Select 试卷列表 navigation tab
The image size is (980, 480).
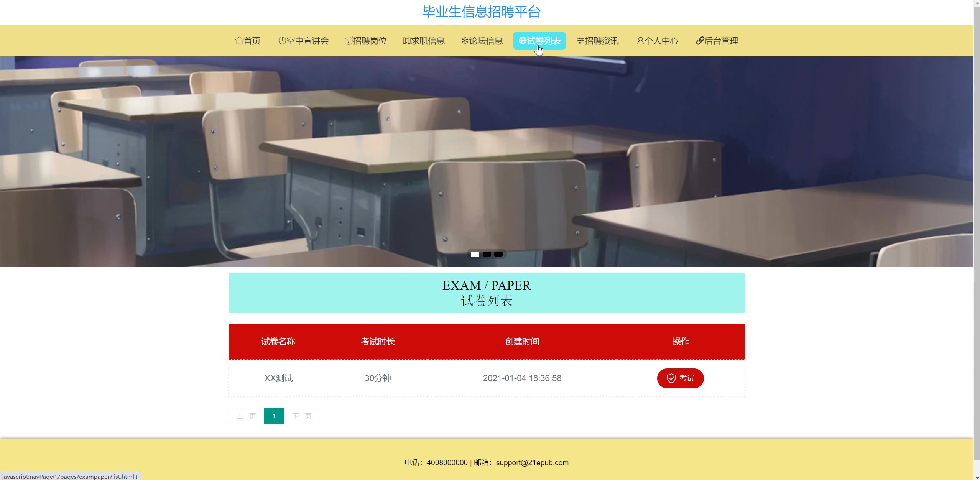click(539, 41)
